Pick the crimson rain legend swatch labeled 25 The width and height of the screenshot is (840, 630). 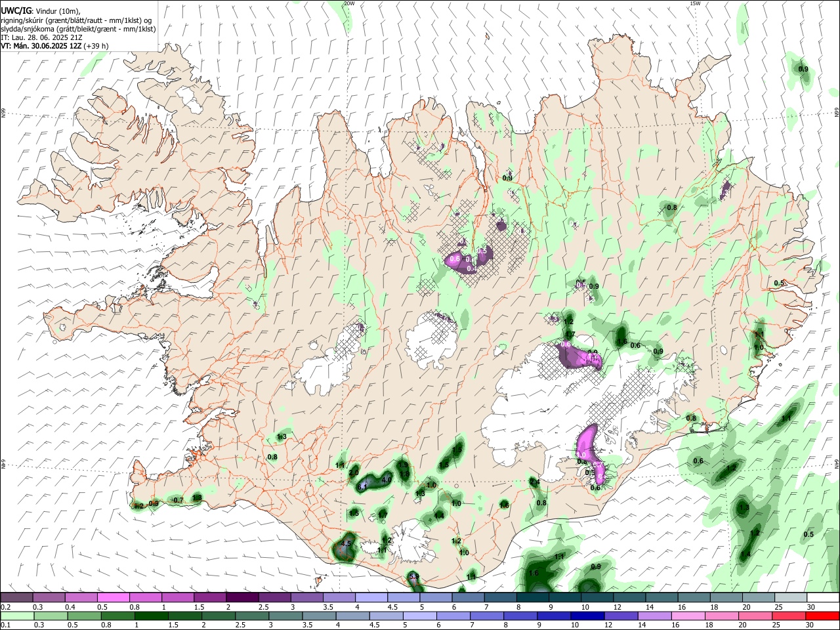[x=789, y=616]
